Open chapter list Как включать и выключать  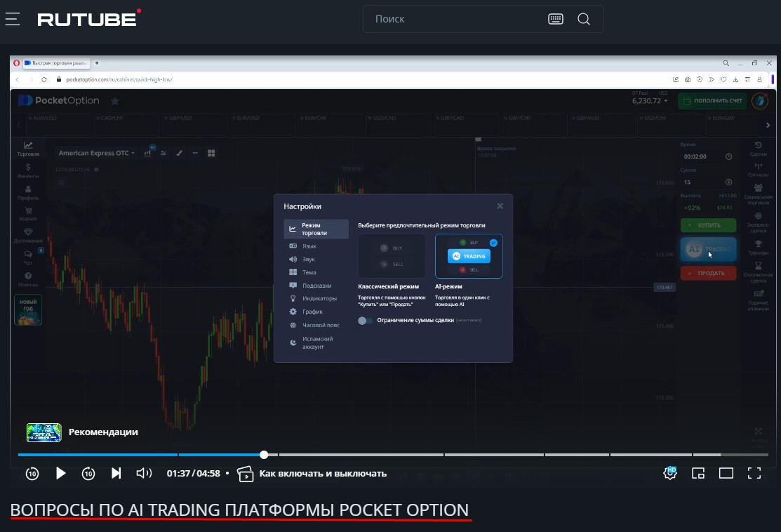[312, 474]
